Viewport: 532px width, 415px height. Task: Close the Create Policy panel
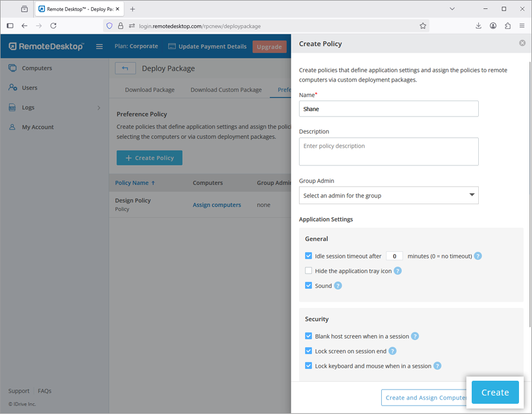[x=522, y=43]
